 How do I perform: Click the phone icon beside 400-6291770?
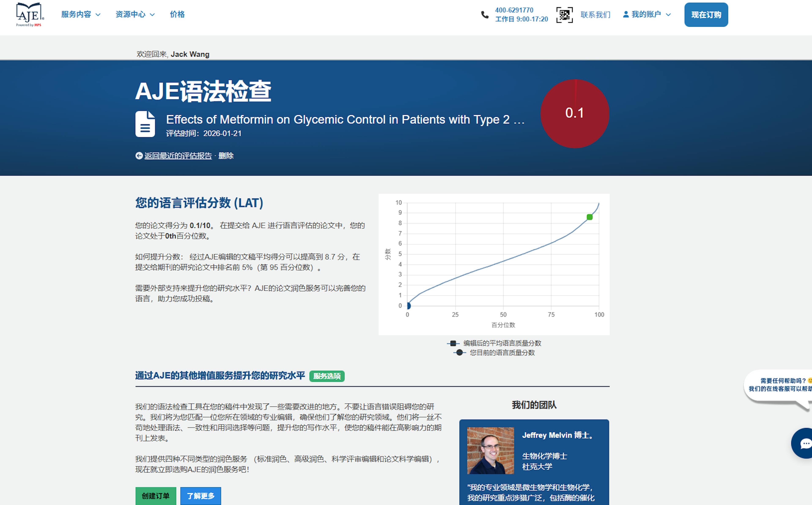(485, 14)
